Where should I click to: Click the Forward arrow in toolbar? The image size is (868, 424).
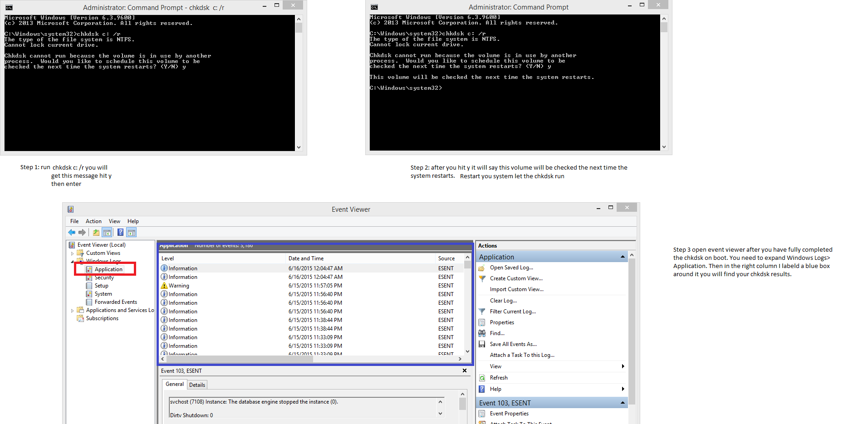(82, 233)
